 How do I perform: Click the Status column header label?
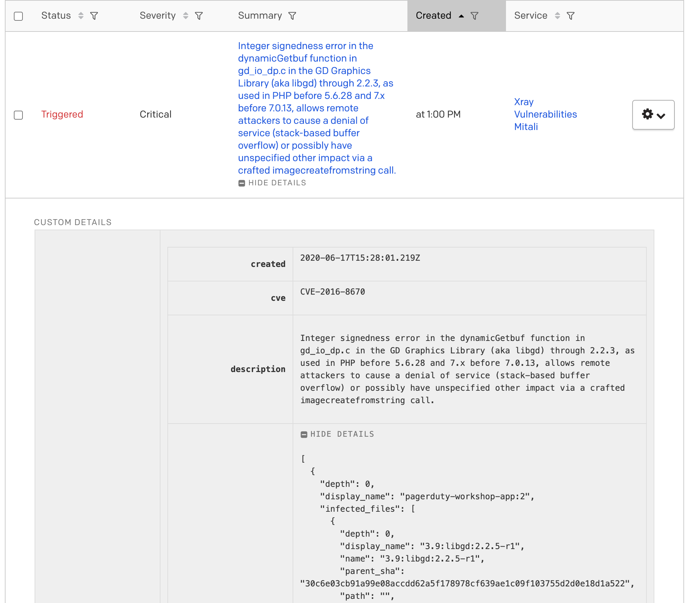click(x=56, y=16)
